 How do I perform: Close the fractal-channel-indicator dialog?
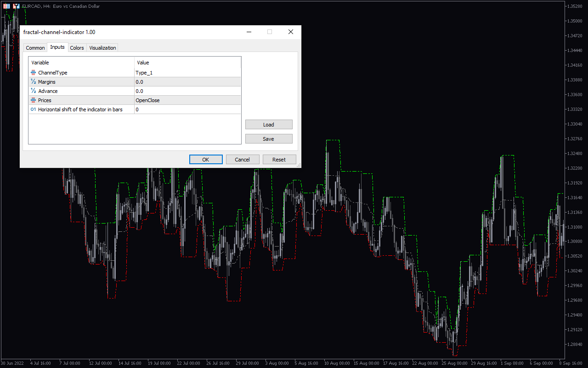pos(291,32)
